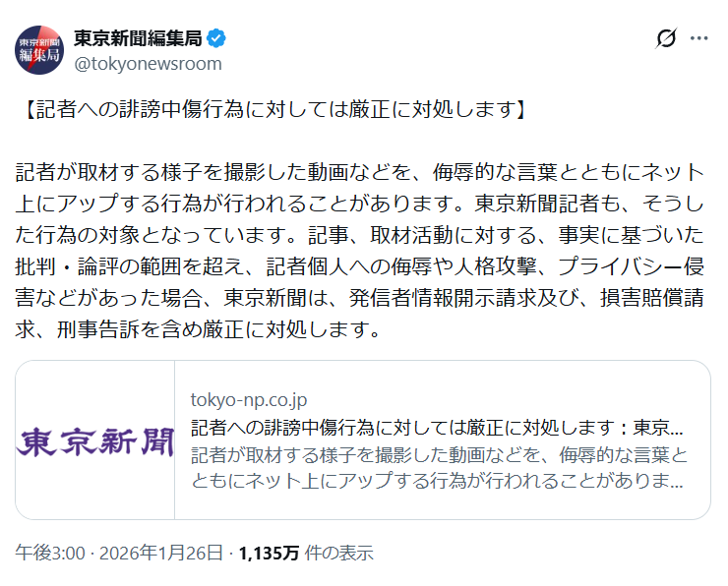Open the 東京新聞編集局 display name
The image size is (728, 586).
[138, 39]
